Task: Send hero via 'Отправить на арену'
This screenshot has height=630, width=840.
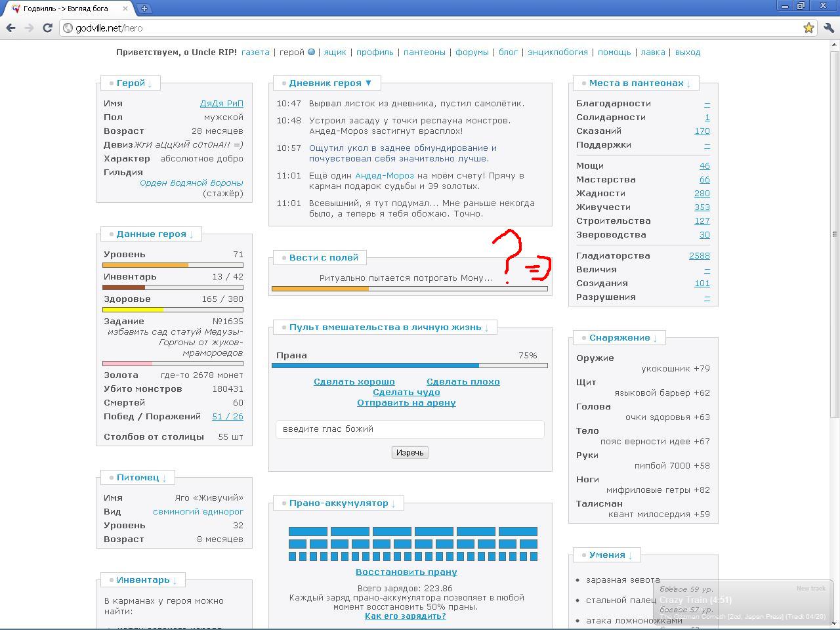Action: (406, 403)
